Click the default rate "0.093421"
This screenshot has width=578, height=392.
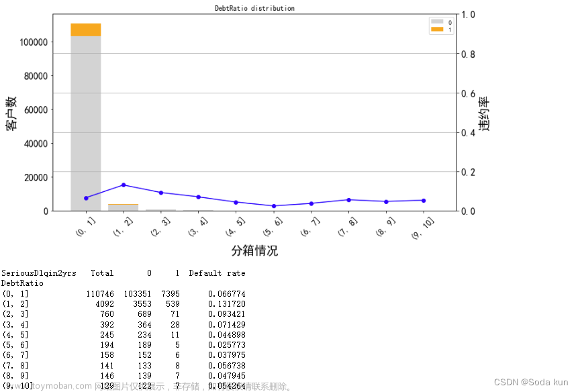pyautogui.click(x=227, y=314)
